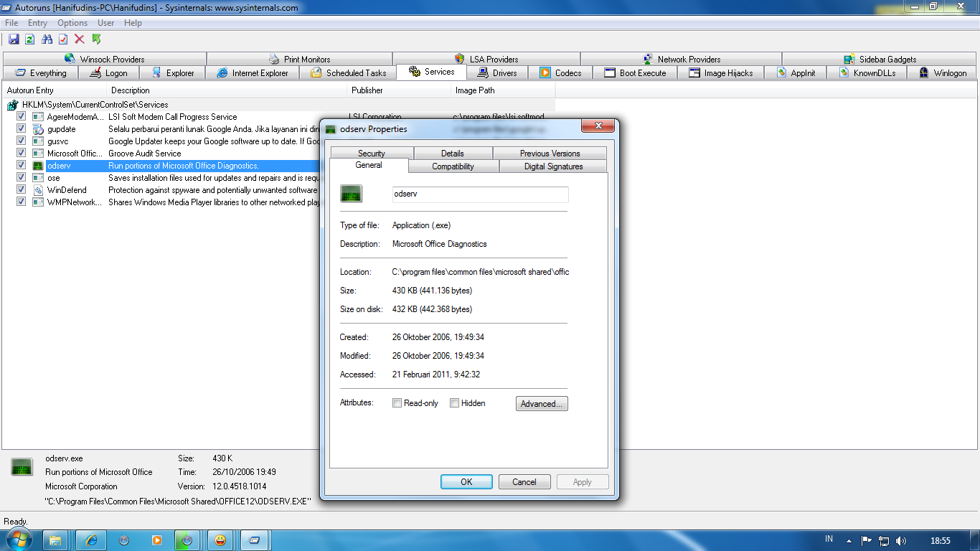Click the green jump-to-entry toolbar icon
This screenshot has height=551, width=980.
pyautogui.click(x=96, y=39)
